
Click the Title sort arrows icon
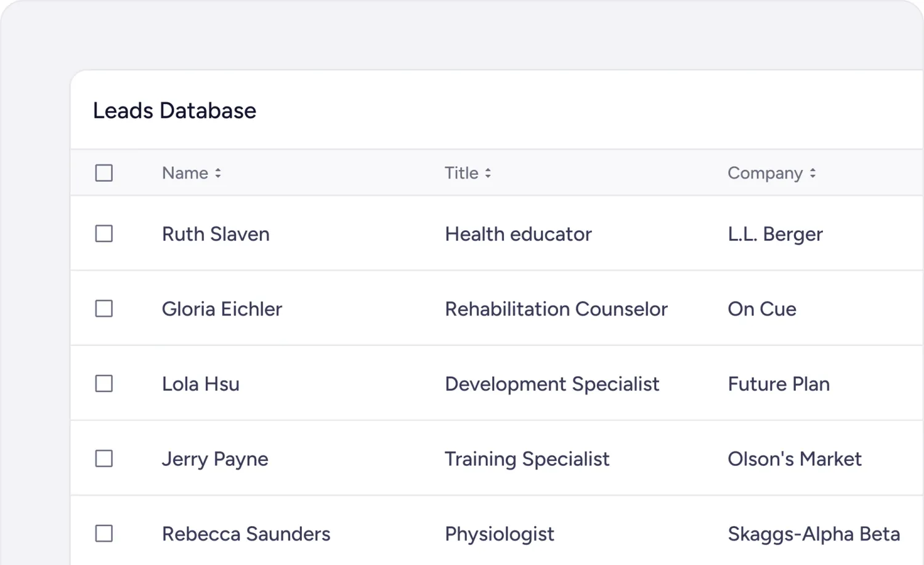pyautogui.click(x=488, y=174)
